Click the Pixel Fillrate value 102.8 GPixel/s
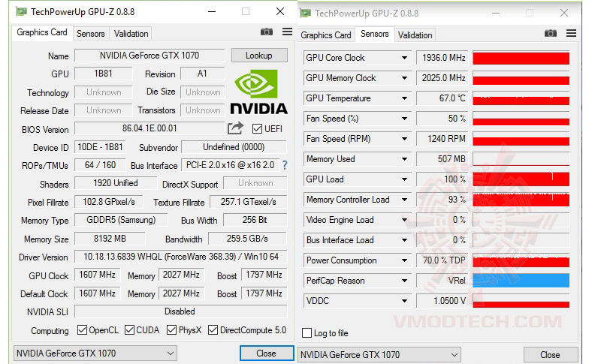The height and width of the screenshot is (364, 601). pyautogui.click(x=109, y=202)
